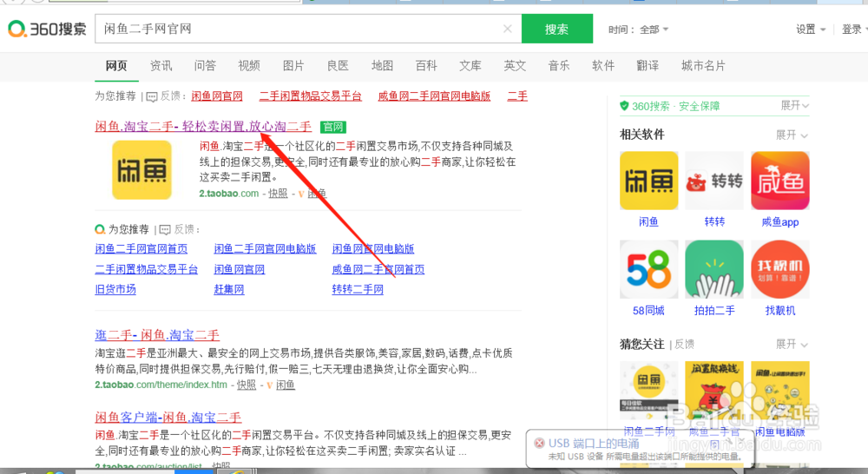Open the 找靓机 app icon

tap(780, 269)
